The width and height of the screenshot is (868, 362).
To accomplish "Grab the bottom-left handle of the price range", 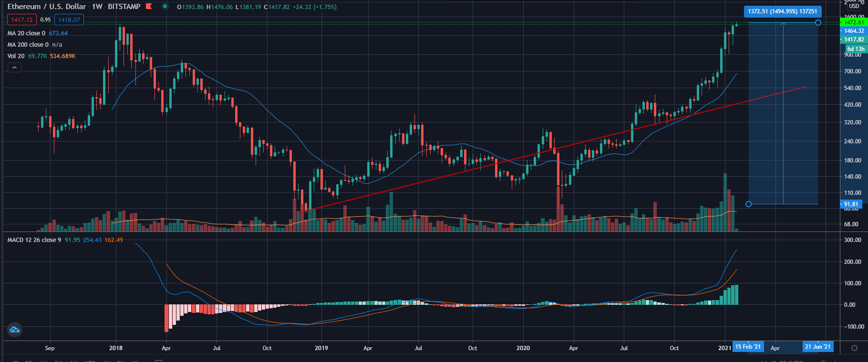I will tap(748, 204).
